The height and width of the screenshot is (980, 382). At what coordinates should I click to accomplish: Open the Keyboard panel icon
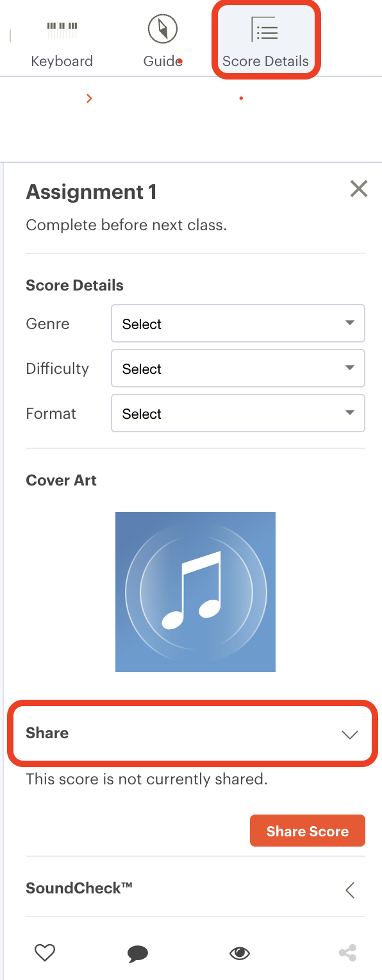pos(62,29)
